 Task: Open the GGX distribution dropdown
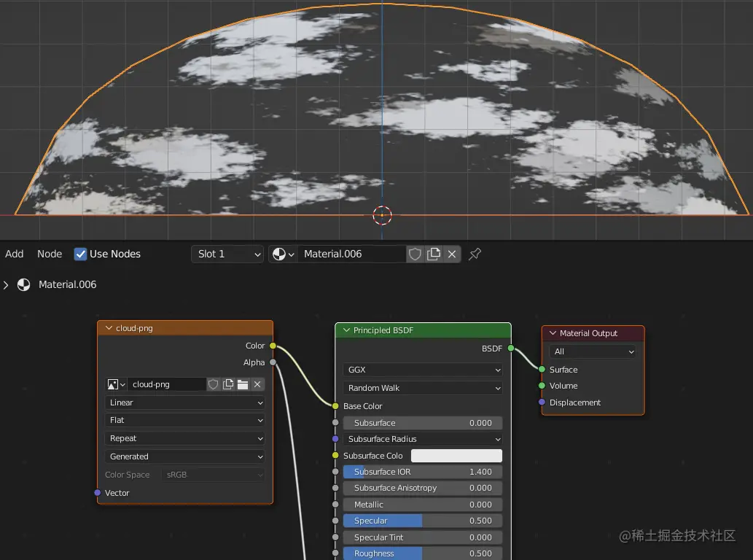pyautogui.click(x=423, y=370)
